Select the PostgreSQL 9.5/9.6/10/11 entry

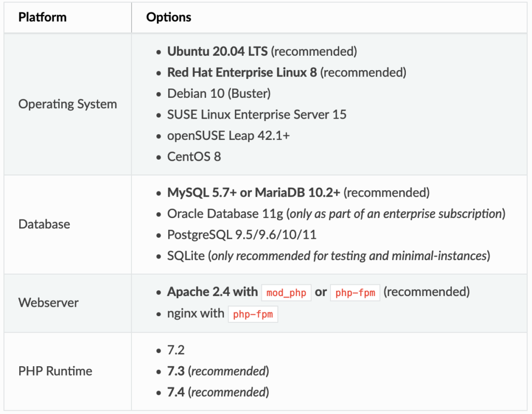(x=242, y=235)
